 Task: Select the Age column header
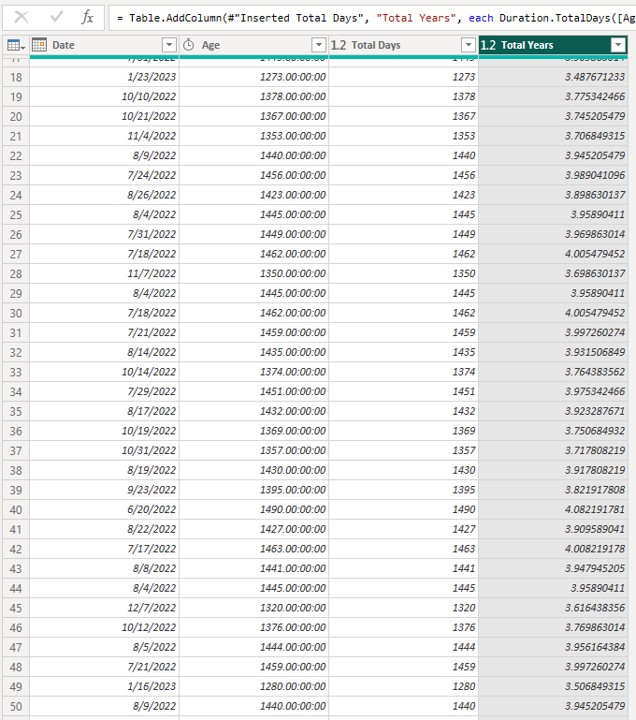[254, 45]
